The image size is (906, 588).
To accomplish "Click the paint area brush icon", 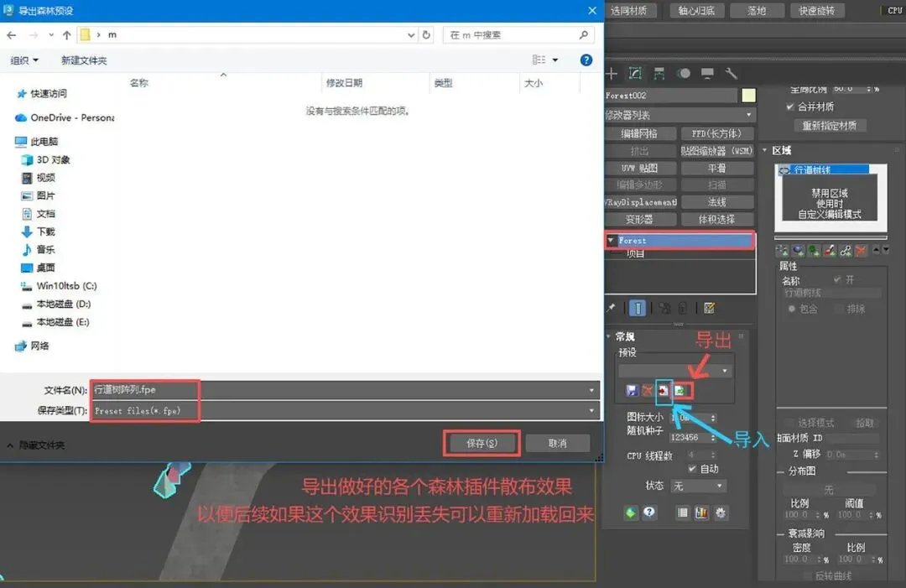I will point(830,250).
